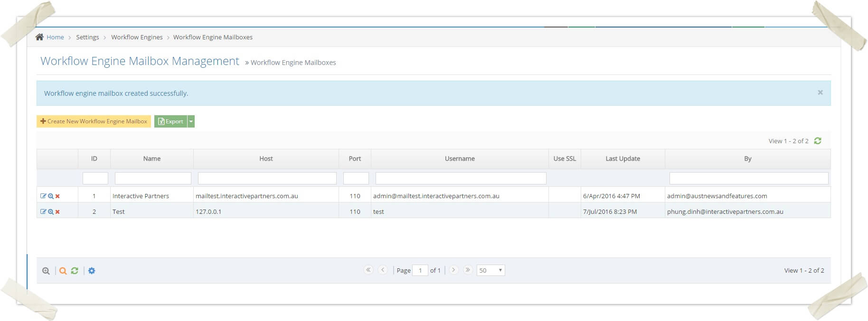Viewport: 868px width, 321px height.
Task: Go to first page of grid
Action: (368, 270)
